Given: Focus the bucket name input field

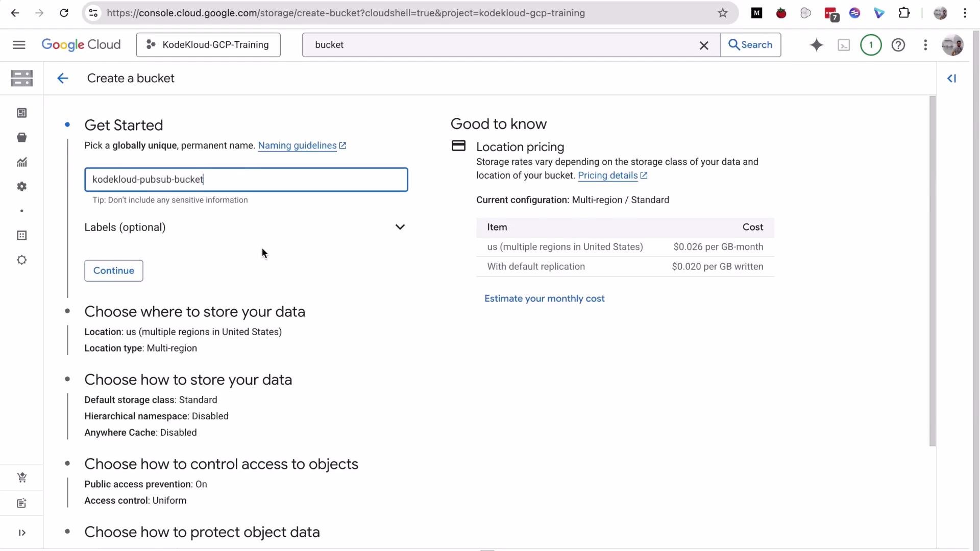Looking at the screenshot, I should (246, 180).
